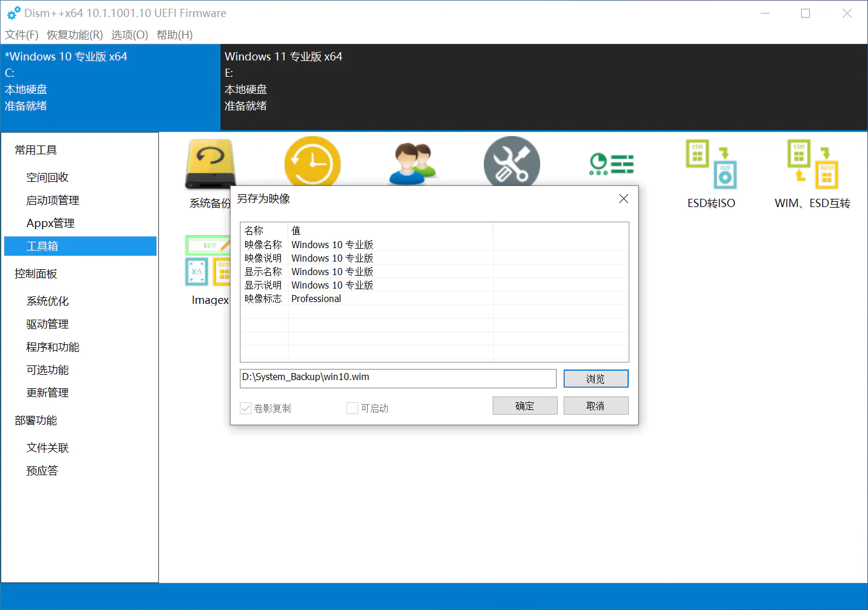Open the WIM、ESD互转 conversion tool
The image size is (868, 610).
(x=812, y=164)
